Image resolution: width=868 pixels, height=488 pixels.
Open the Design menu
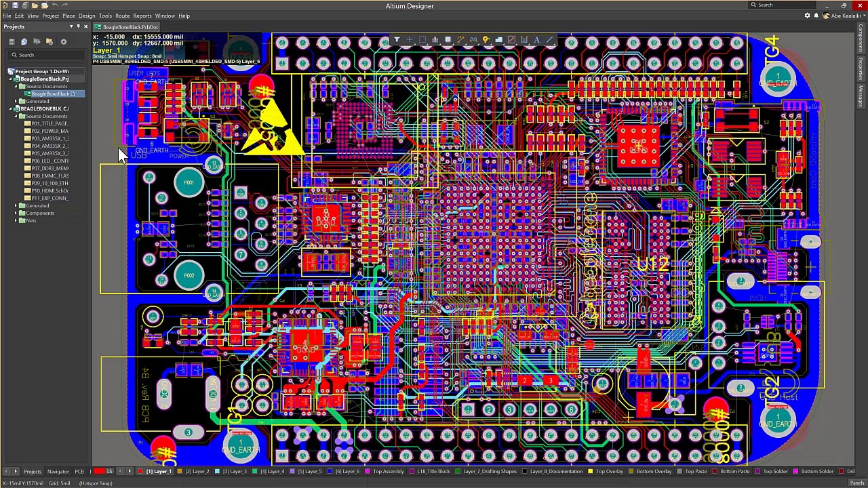87,16
